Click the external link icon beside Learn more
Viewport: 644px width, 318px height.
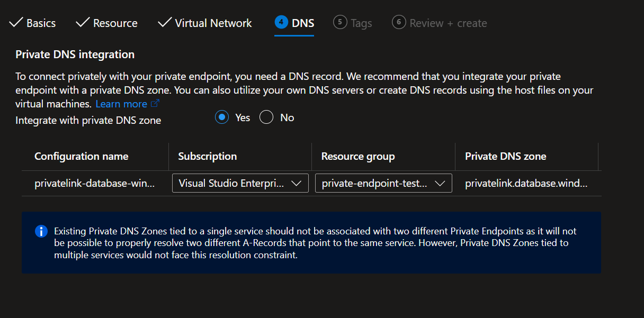[x=155, y=104]
